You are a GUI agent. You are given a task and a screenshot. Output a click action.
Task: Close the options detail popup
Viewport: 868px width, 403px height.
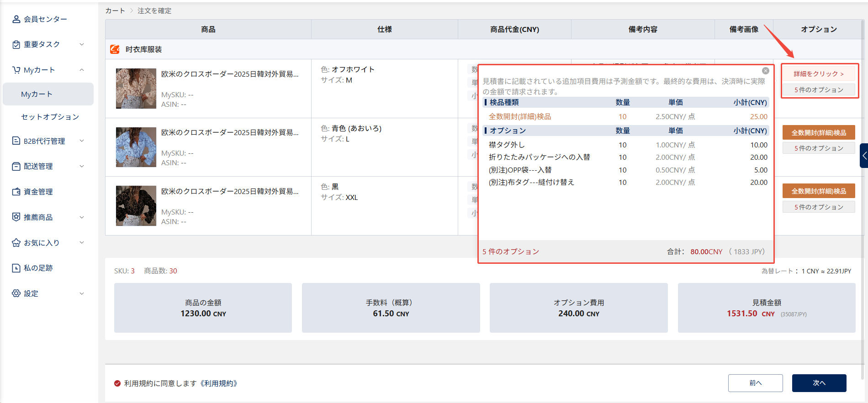pos(766,71)
